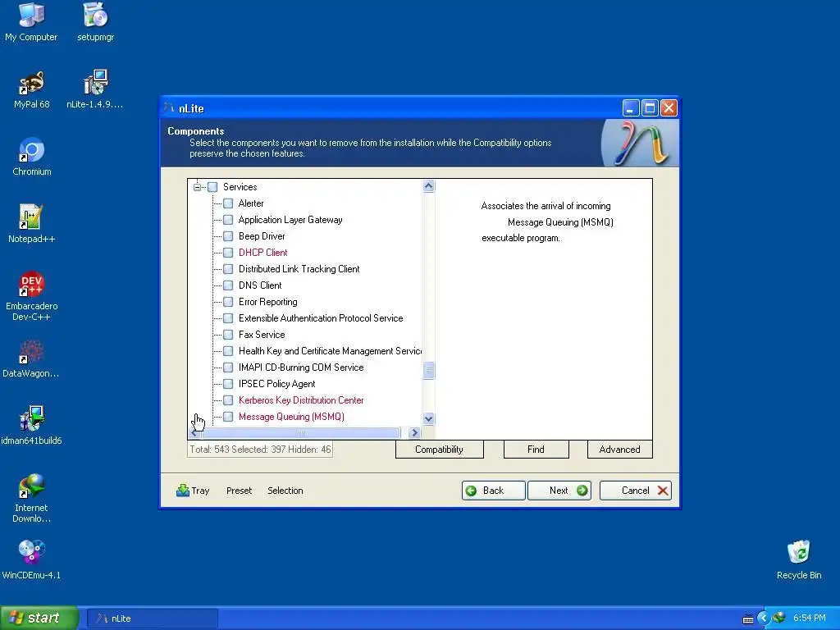Click the Find button
This screenshot has height=630, width=840.
pyautogui.click(x=536, y=450)
